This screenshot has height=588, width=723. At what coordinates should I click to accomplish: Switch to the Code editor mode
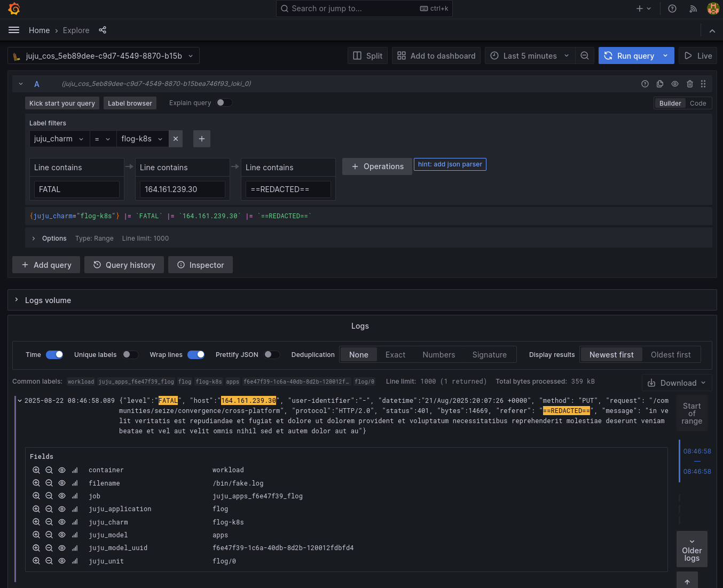tap(697, 104)
